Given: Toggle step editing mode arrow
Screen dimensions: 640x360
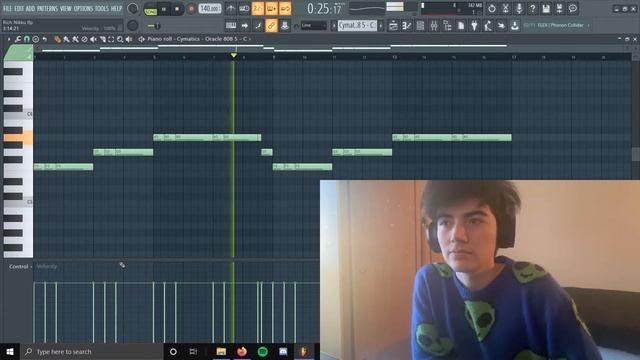Looking at the screenshot, I should [244, 26].
